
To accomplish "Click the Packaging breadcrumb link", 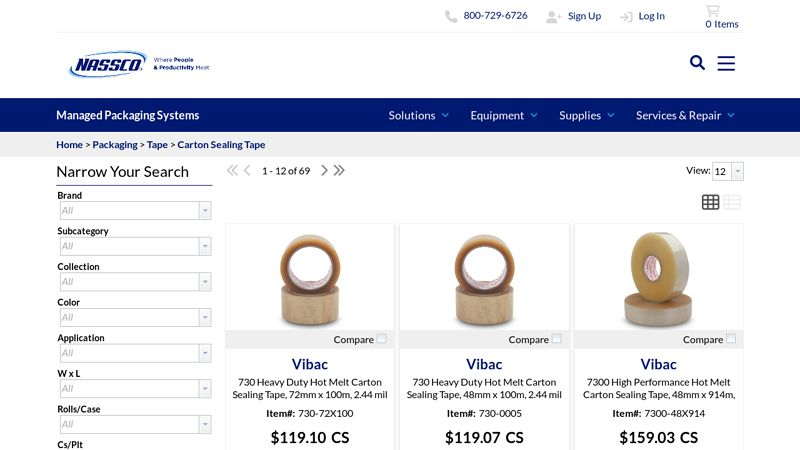I will 115,145.
